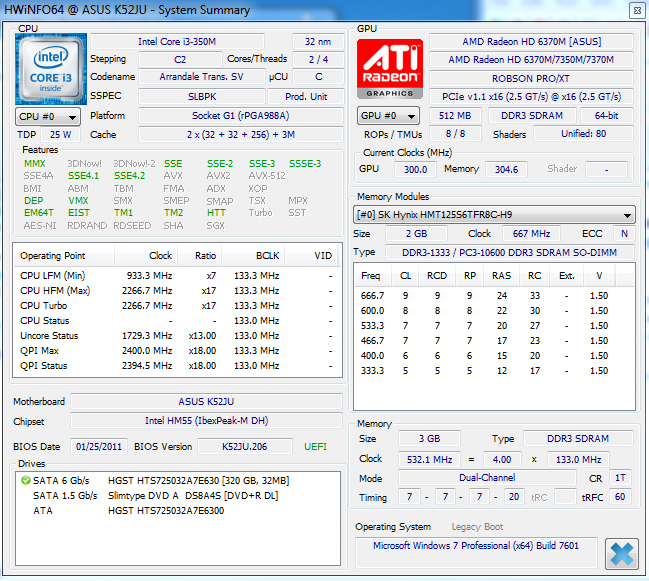Select the 666.7 frequency timing row
This screenshot has width=649, height=581.
coord(494,296)
